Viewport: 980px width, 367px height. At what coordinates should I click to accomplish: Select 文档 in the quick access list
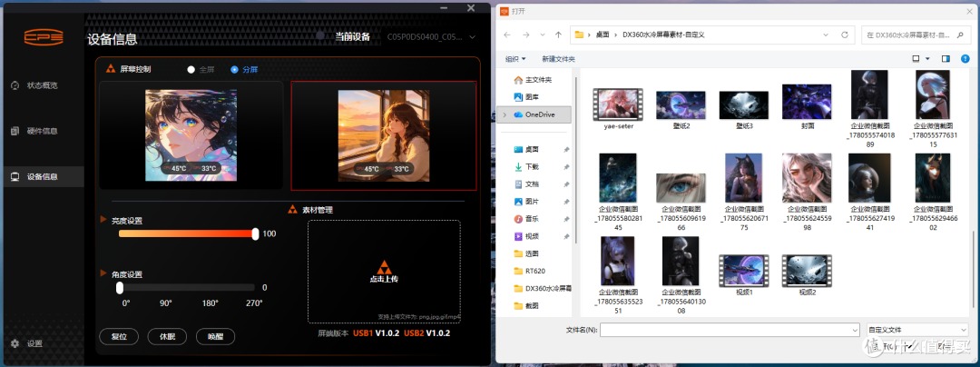pos(532,184)
